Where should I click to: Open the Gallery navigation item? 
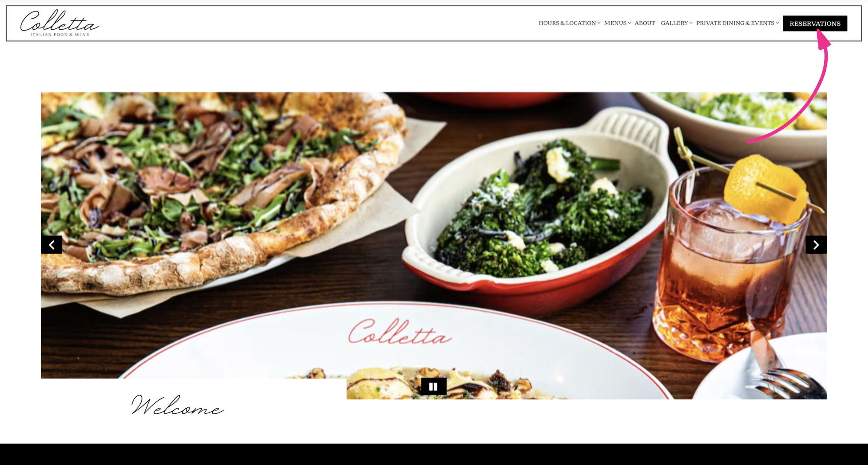pyautogui.click(x=674, y=23)
